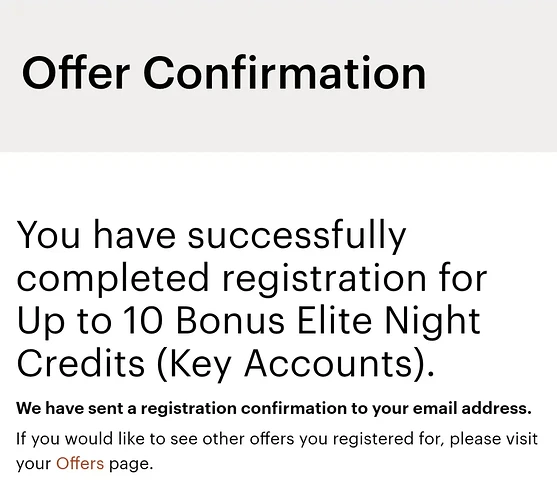Click the word "your" before the Offers link
The image size is (557, 499).
[x=34, y=464]
